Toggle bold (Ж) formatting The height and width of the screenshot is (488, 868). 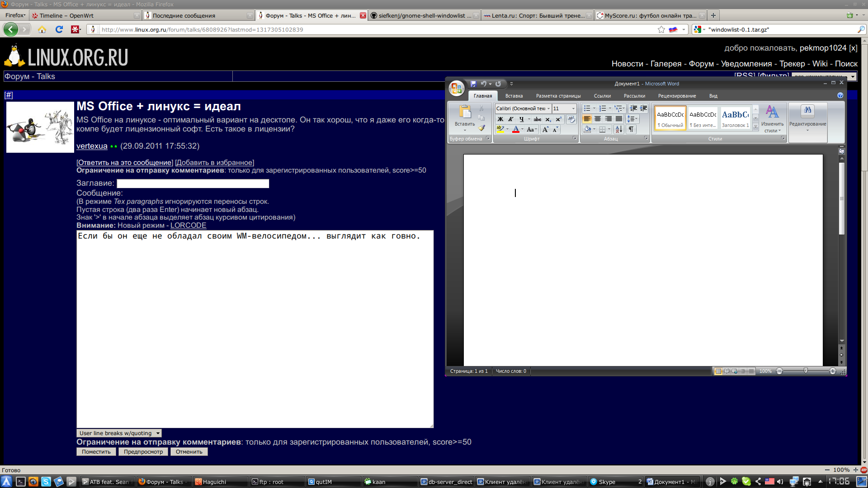click(500, 119)
